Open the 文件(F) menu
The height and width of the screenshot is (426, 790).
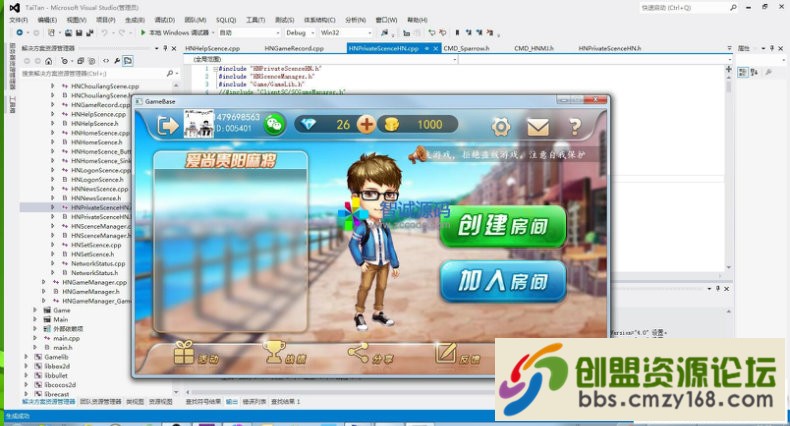[19, 20]
